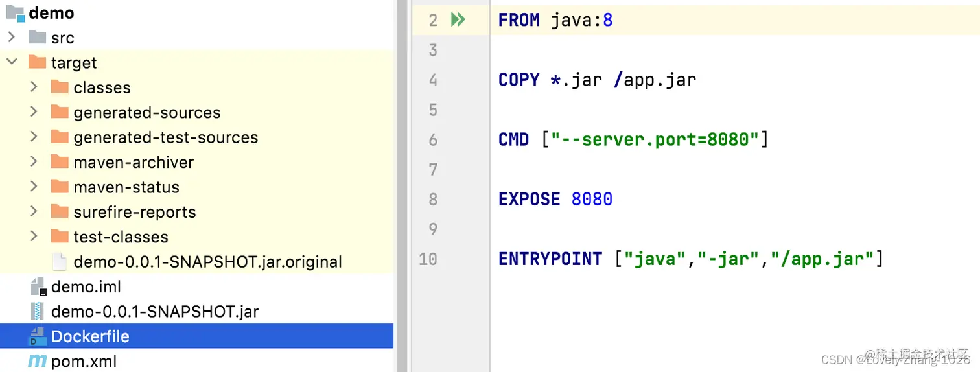Image resolution: width=980 pixels, height=372 pixels.
Task: Expand the maven-archiver folder
Action: (34, 161)
